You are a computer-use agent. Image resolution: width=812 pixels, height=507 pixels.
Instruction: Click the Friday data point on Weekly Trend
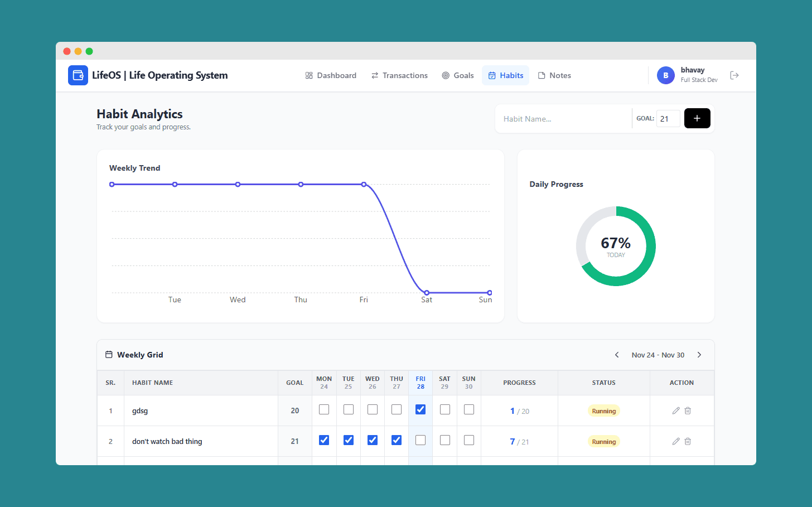coord(364,184)
